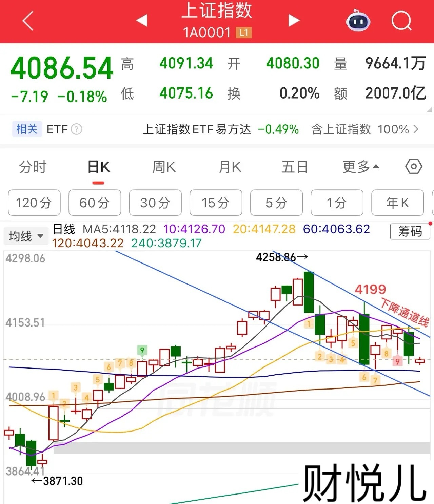The height and width of the screenshot is (504, 434).
Task: Tap the ETF help question mark icon
Action: coord(77,129)
